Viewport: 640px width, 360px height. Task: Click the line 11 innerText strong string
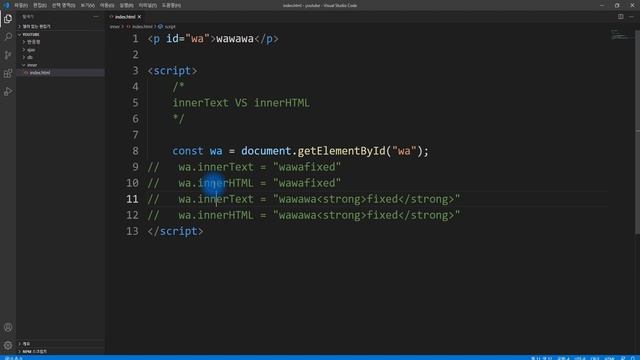click(x=367, y=199)
